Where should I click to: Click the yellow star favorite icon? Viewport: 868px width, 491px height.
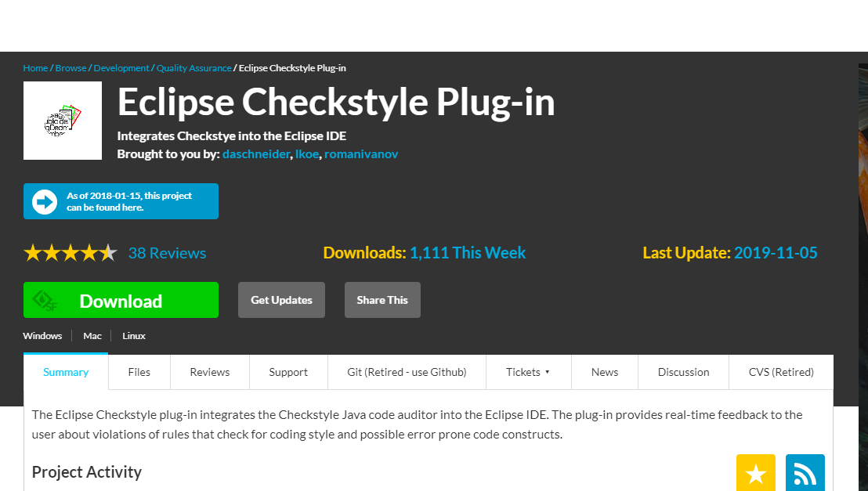(756, 473)
